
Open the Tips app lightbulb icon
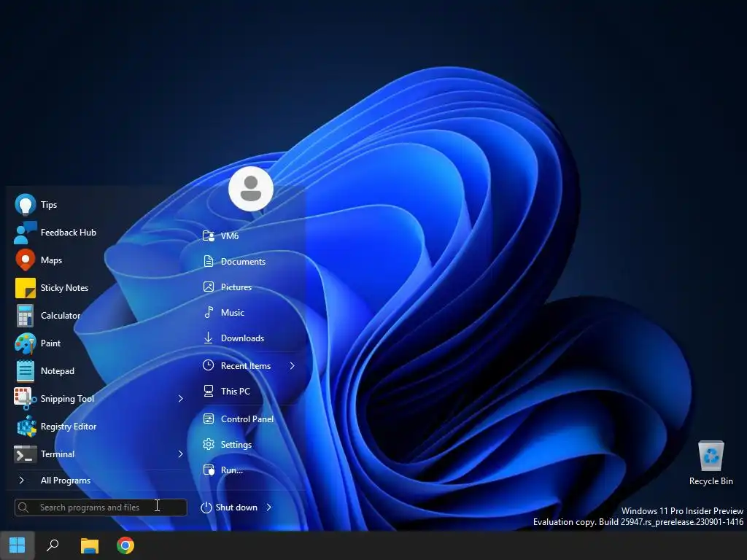[x=26, y=205]
